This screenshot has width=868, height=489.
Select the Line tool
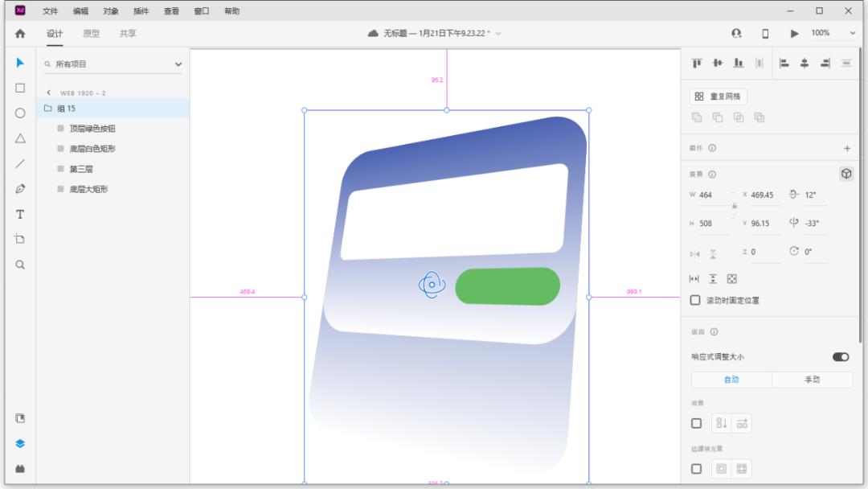20,163
